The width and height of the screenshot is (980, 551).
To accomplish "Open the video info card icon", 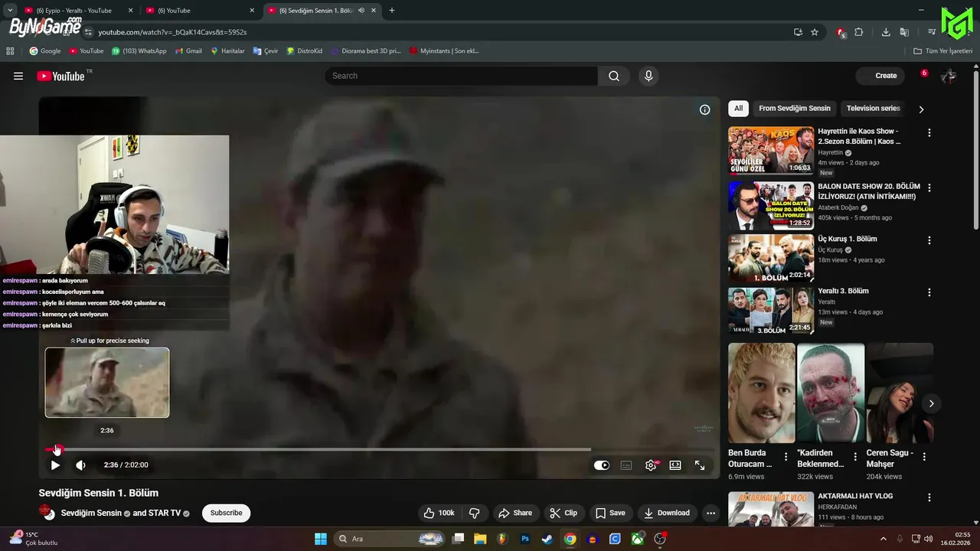I will pyautogui.click(x=705, y=109).
